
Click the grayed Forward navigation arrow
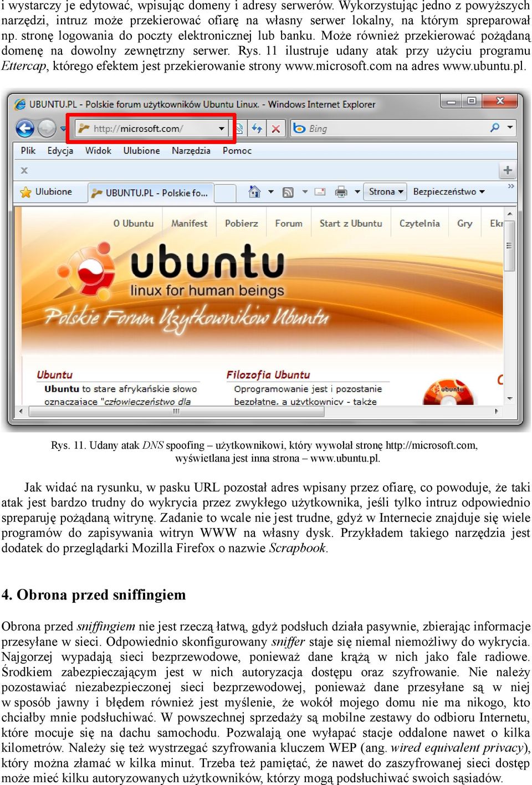[x=47, y=129]
